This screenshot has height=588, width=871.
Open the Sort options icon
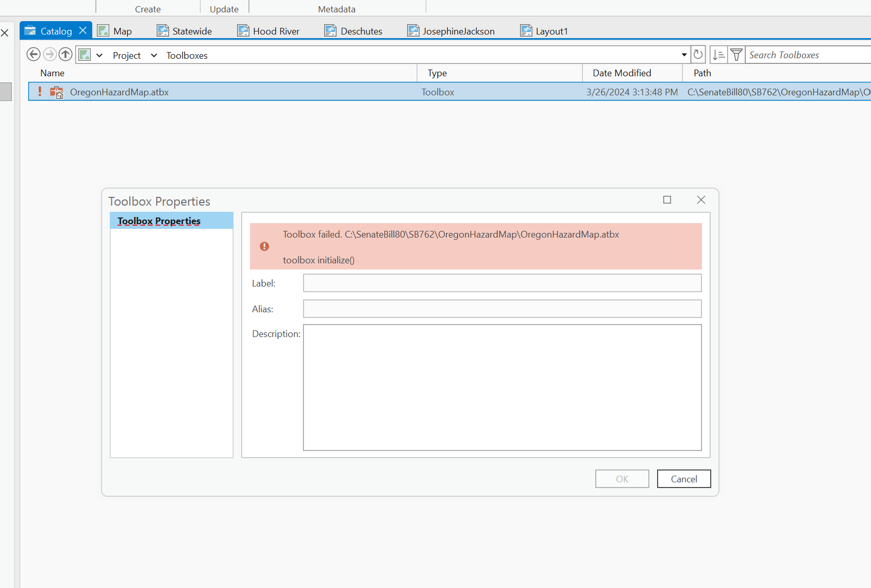718,54
